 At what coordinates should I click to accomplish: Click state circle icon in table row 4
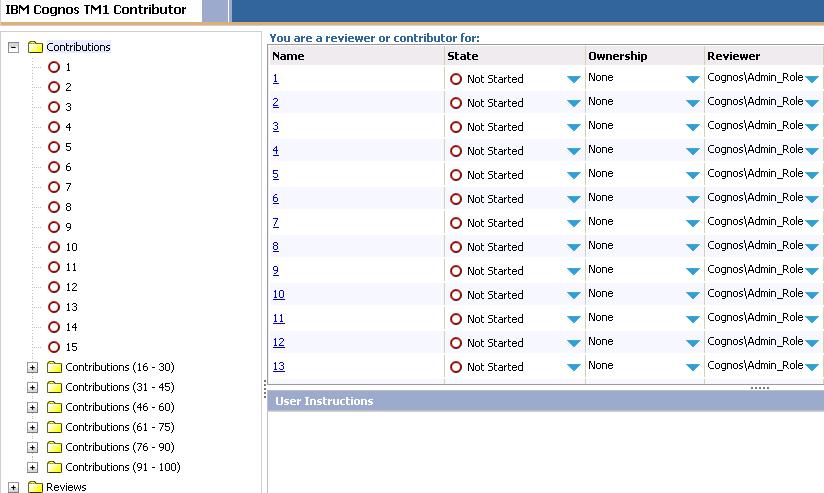tap(456, 151)
